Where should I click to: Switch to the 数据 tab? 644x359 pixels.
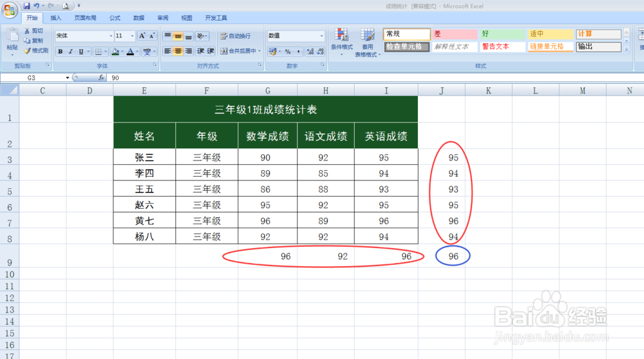(x=138, y=18)
